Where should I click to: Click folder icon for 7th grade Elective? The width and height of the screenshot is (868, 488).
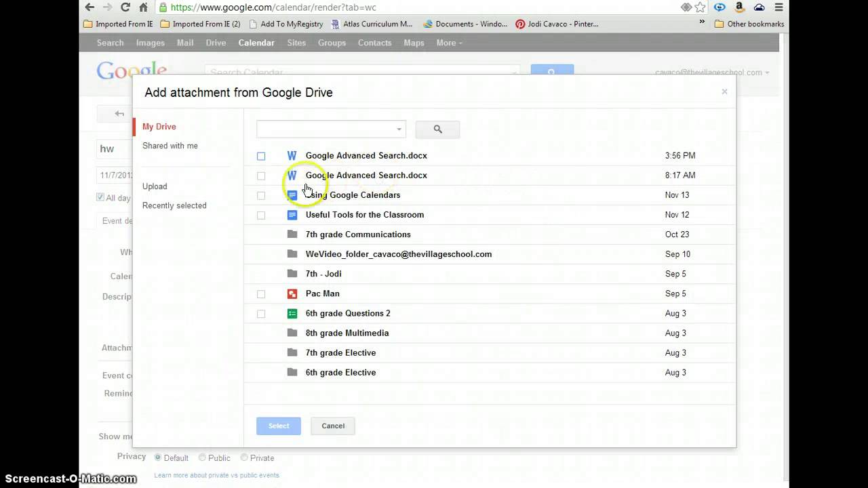[x=292, y=352]
